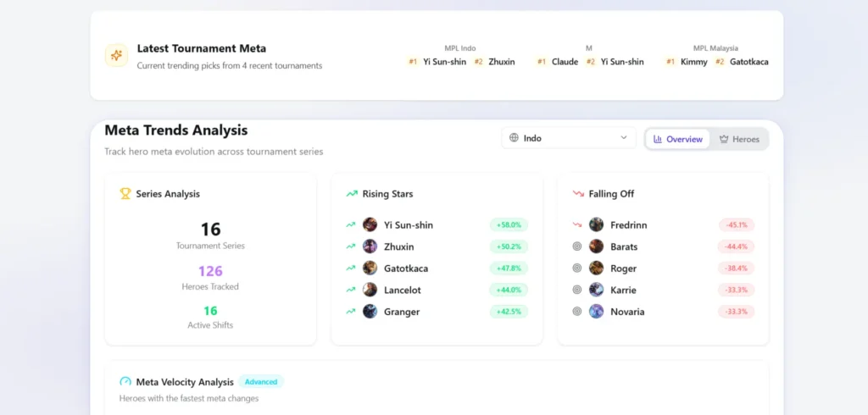Click Fredrinn's hero avatar

tap(596, 224)
